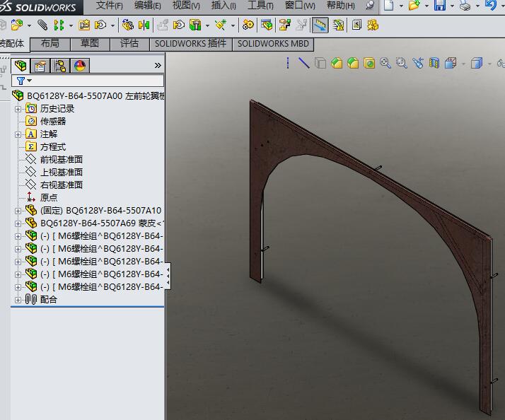Open the 工具(T) menu
This screenshot has width=505, height=420.
260,6
